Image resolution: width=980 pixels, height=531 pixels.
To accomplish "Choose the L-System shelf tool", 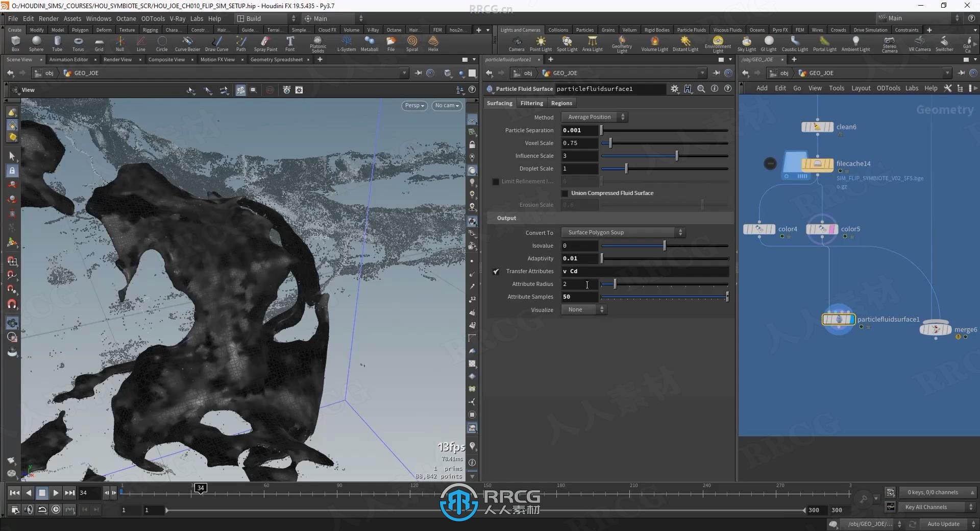I will pyautogui.click(x=347, y=43).
